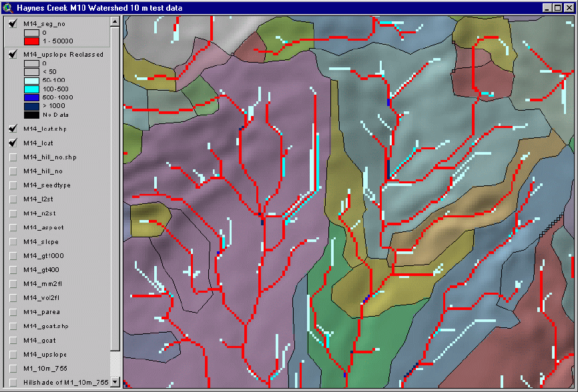Viewport: 578px width, 392px height.
Task: Uncheck M14_upslope Reclassed layer checkbox
Action: pos(13,55)
